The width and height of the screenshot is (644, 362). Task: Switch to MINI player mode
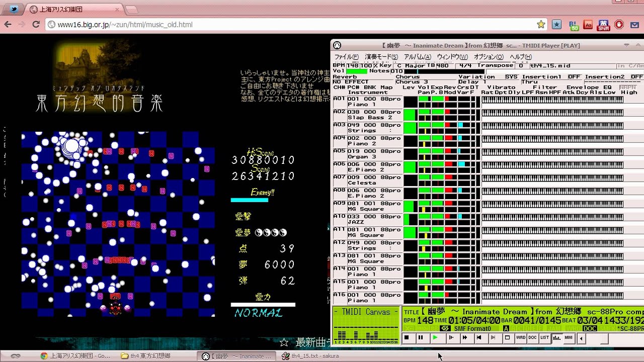click(569, 338)
